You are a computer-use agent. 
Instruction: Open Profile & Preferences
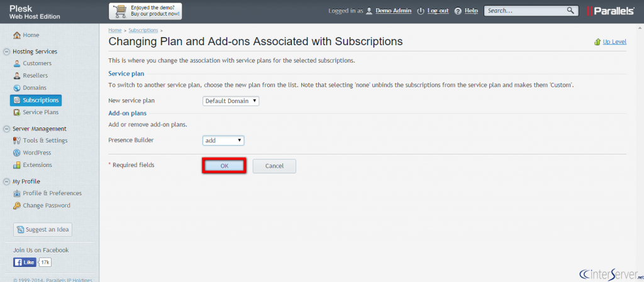tap(52, 193)
